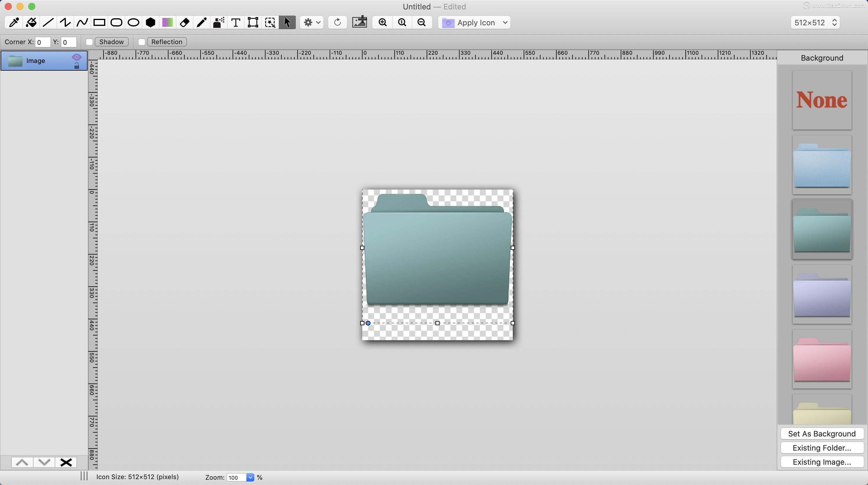868x485 pixels.
Task: Move layer up with up arrow
Action: [22, 462]
